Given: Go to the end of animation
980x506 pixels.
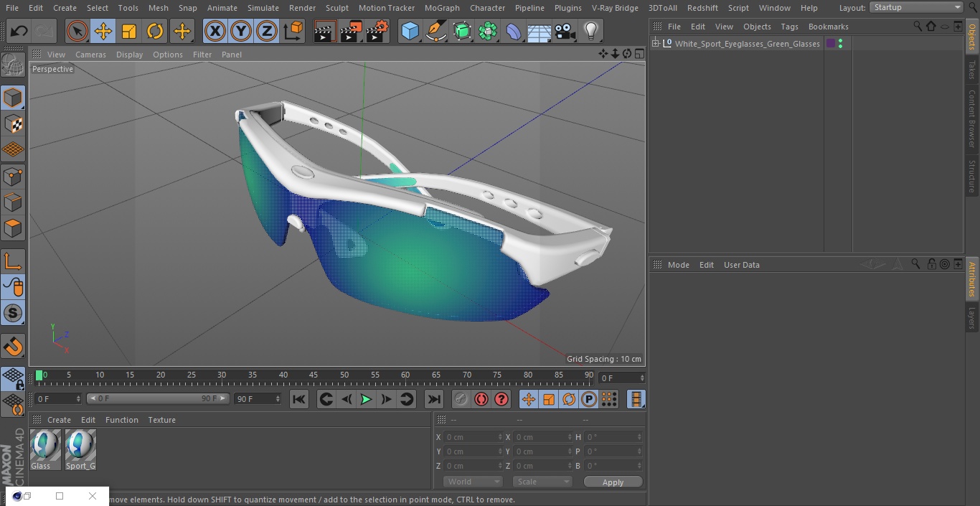Looking at the screenshot, I should click(434, 399).
